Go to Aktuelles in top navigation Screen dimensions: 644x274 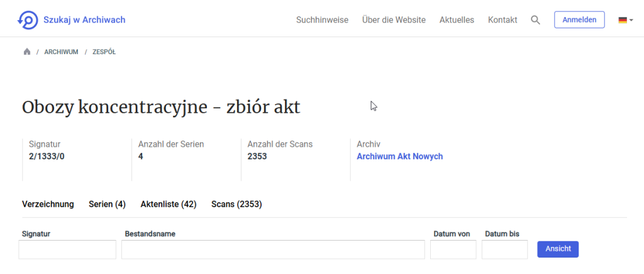pyautogui.click(x=457, y=20)
